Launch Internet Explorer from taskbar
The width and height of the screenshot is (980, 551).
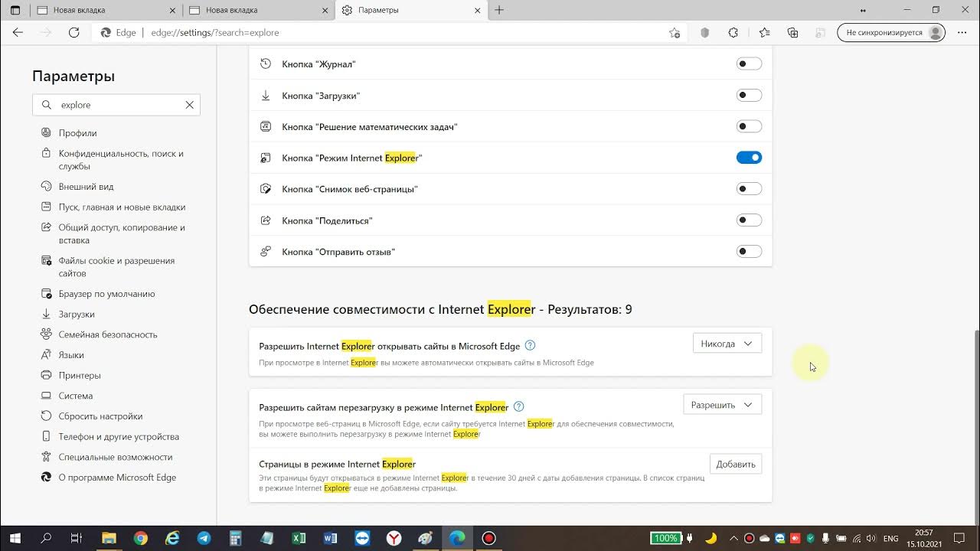[173, 538]
